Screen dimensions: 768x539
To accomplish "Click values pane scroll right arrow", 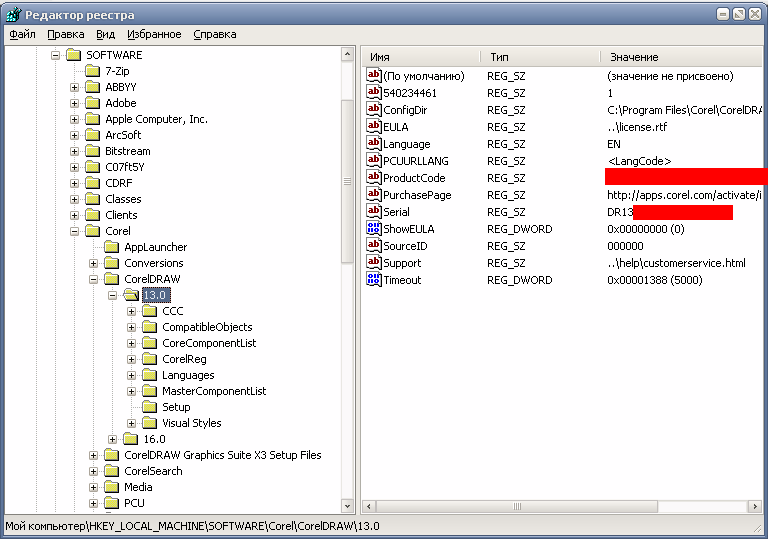I will pyautogui.click(x=755, y=506).
